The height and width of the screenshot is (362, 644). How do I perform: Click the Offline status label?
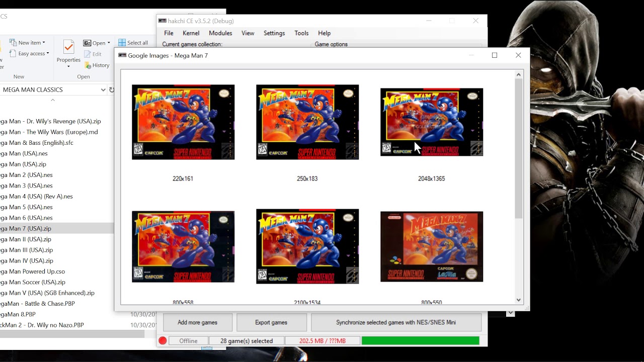coord(188,341)
